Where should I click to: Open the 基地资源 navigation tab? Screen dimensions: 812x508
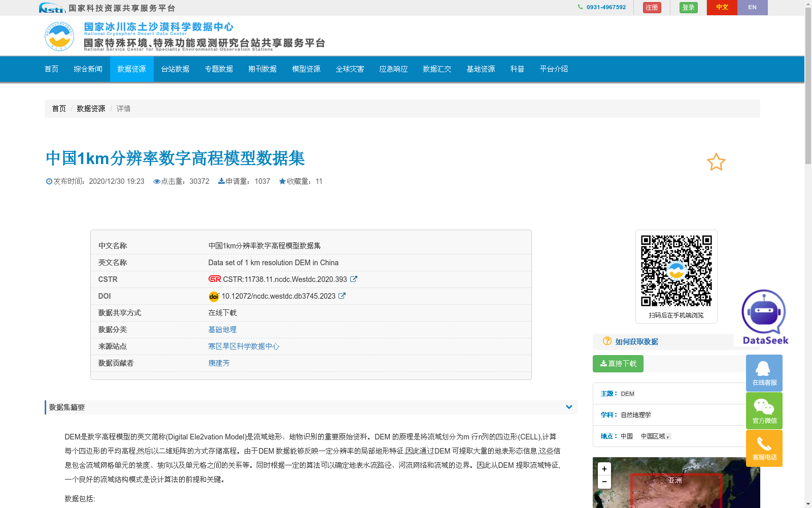click(x=481, y=69)
